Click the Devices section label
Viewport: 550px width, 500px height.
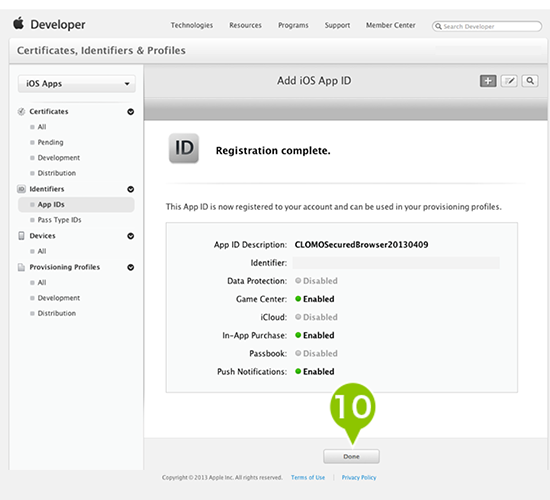[42, 236]
